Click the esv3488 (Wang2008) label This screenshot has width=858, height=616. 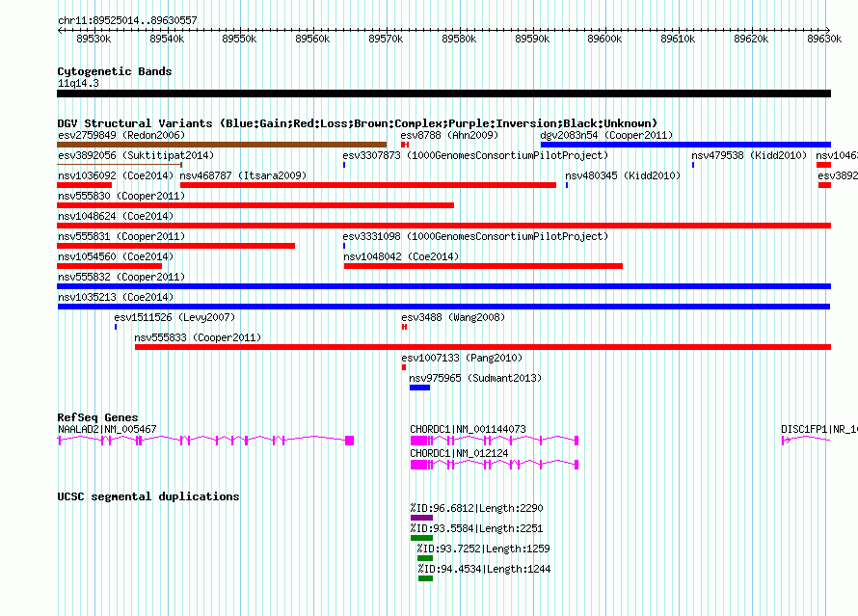click(453, 317)
